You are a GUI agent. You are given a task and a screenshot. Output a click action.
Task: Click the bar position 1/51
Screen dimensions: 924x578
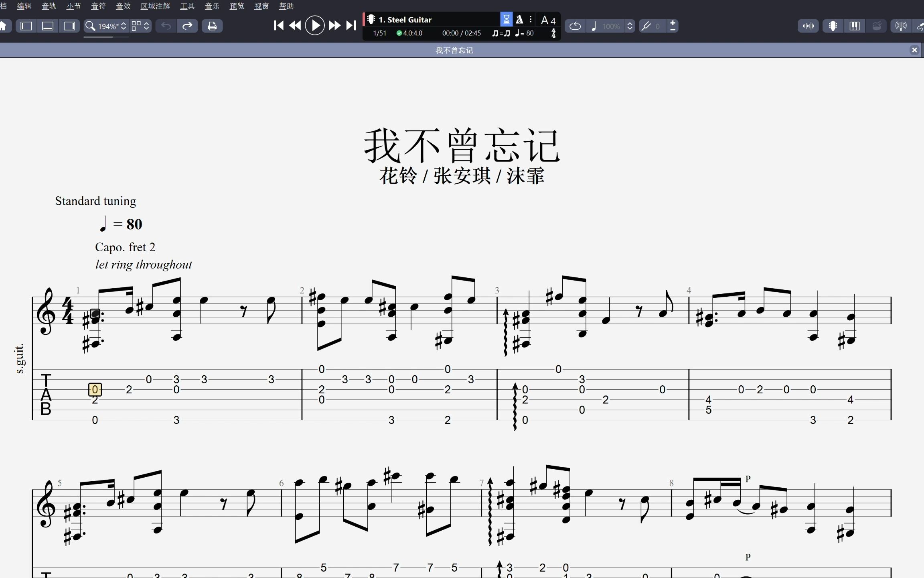point(379,33)
